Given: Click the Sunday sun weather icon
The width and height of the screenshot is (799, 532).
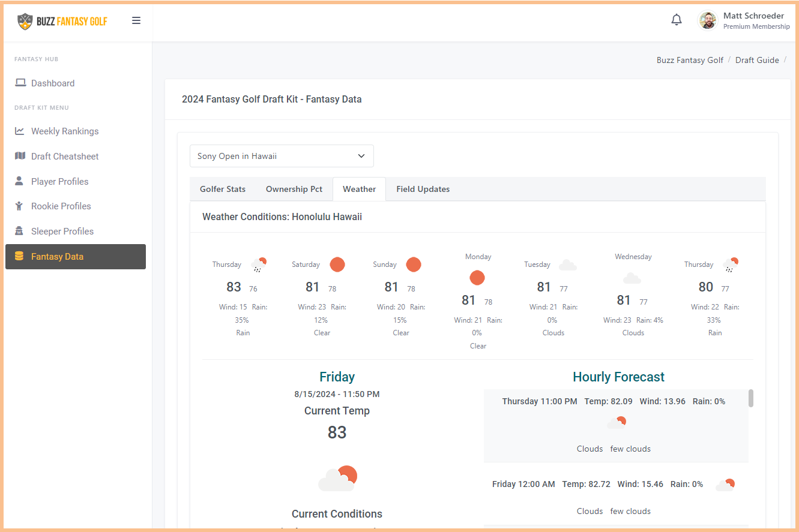Looking at the screenshot, I should [x=414, y=265].
